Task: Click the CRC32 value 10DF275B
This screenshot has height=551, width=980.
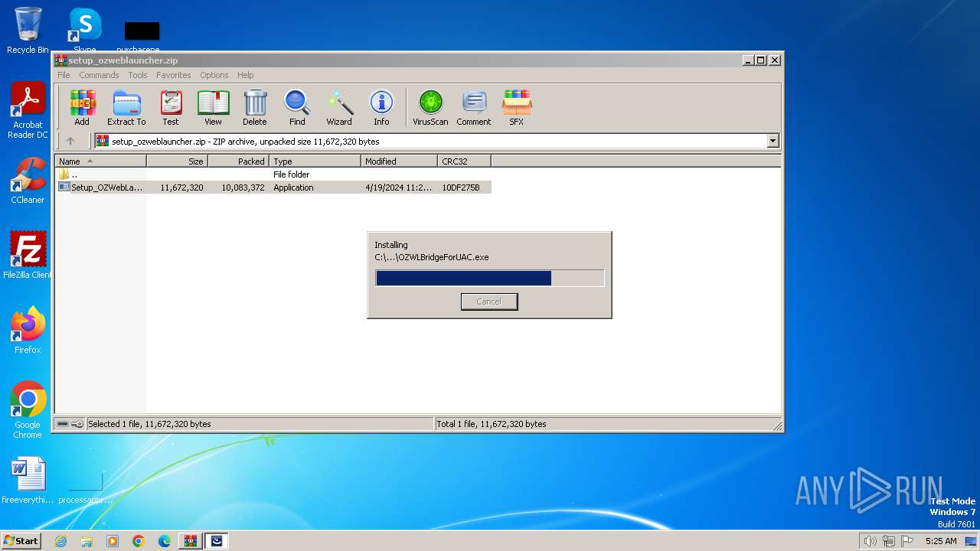Action: pyautogui.click(x=461, y=187)
